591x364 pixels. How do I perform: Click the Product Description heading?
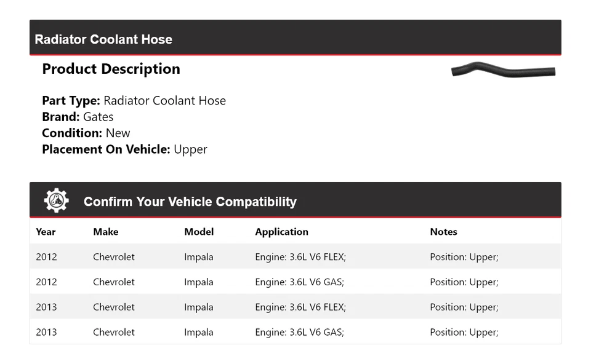click(111, 69)
